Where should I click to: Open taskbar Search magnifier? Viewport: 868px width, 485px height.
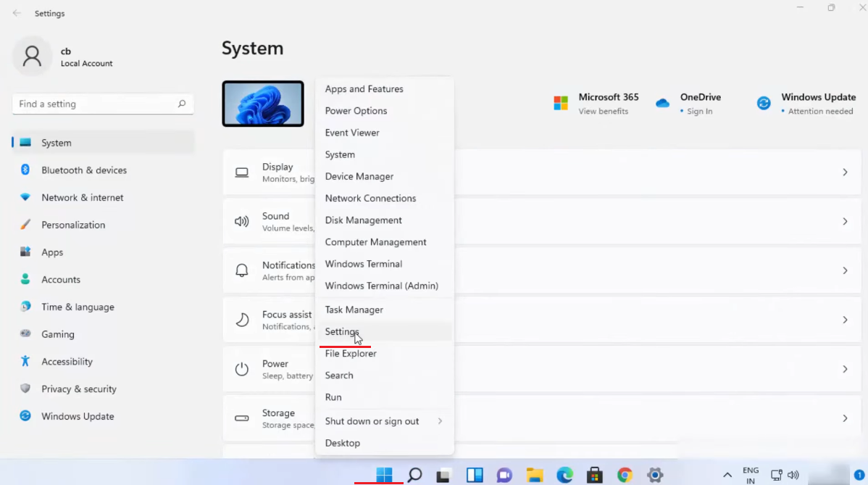coord(414,474)
